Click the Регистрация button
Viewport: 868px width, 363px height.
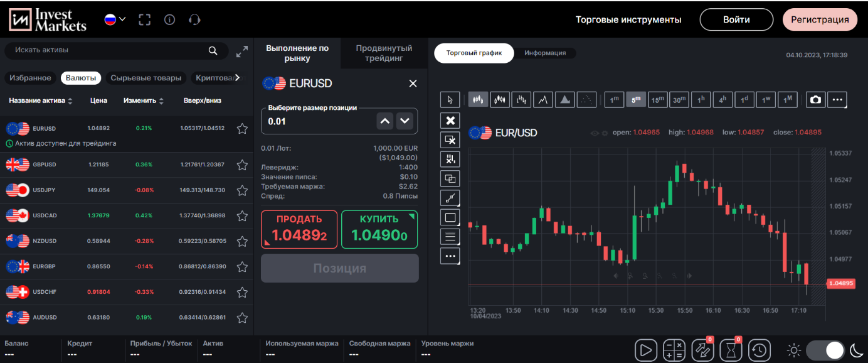click(820, 19)
